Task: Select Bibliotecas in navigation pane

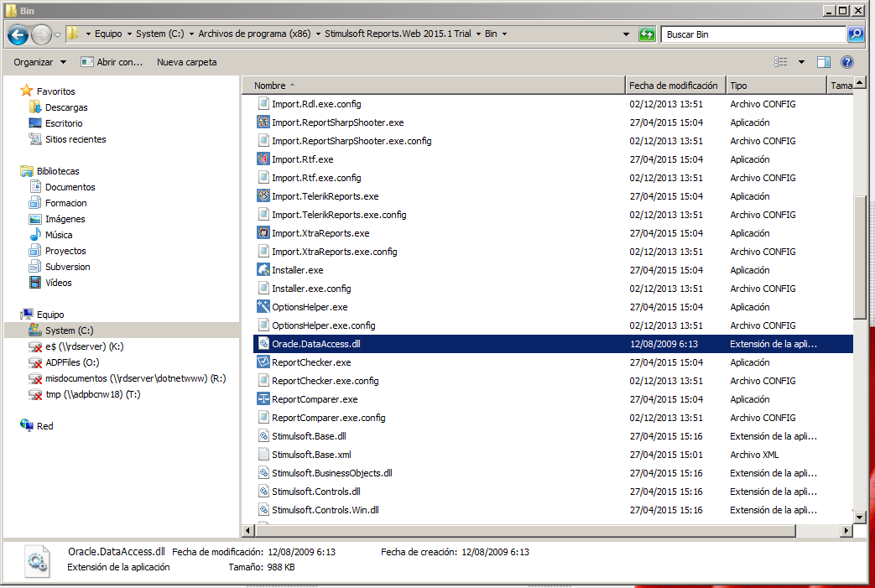Action: pyautogui.click(x=58, y=171)
